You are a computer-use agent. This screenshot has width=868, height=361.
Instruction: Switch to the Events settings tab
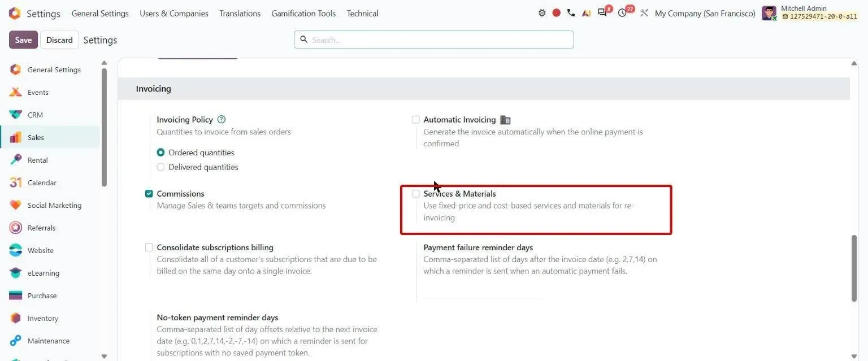click(50, 92)
